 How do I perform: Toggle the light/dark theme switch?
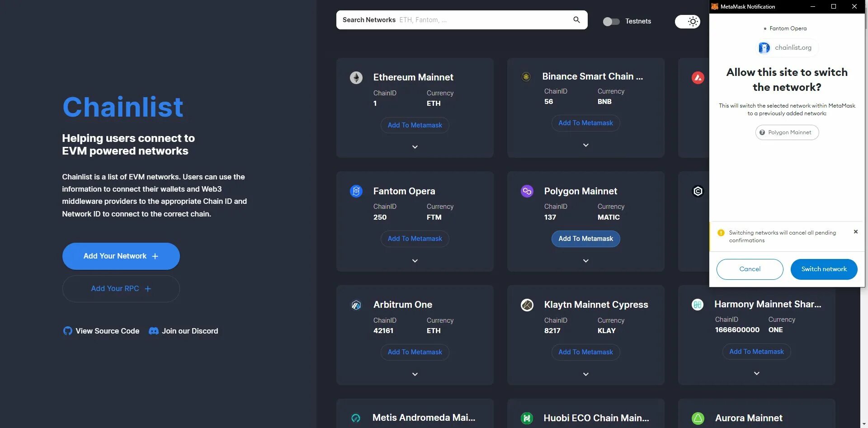pos(688,21)
